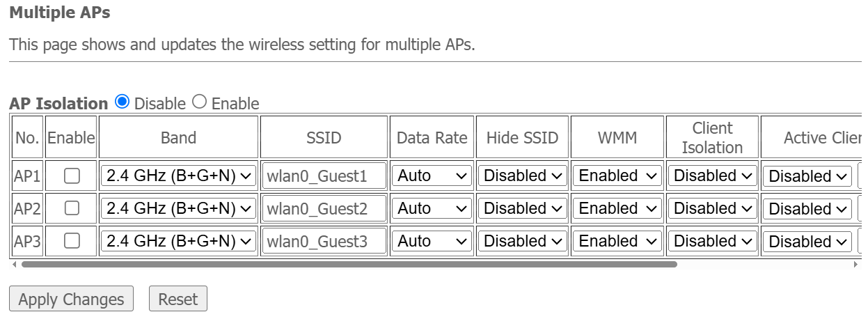Open the AP3 Active Client dropdown
The height and width of the screenshot is (319, 868).
[807, 242]
